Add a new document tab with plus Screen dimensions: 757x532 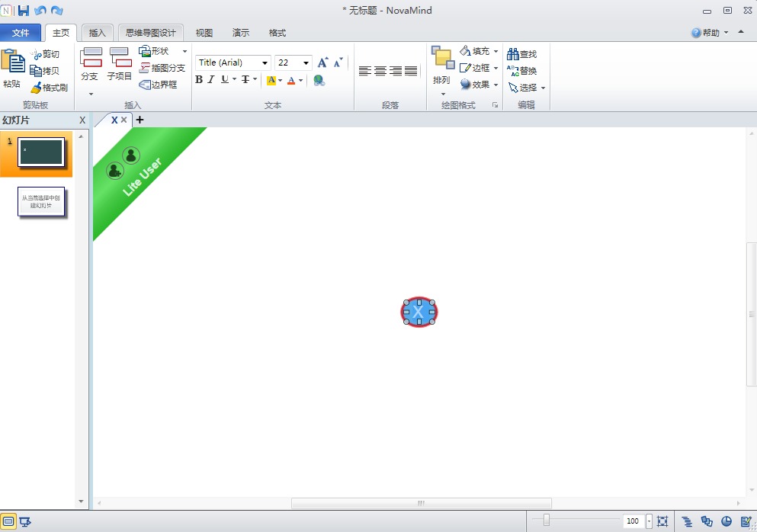click(x=140, y=120)
